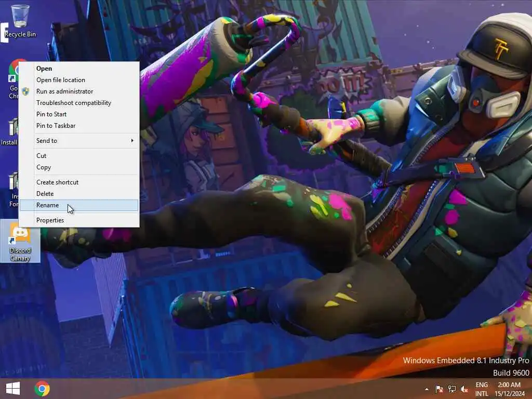Select Cut from the context menu
The image size is (532, 399).
pos(79,156)
